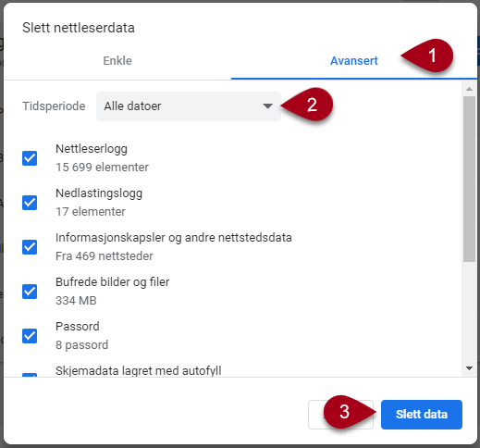Image resolution: width=480 pixels, height=448 pixels.
Task: Select the Avansert tab
Action: click(x=354, y=61)
